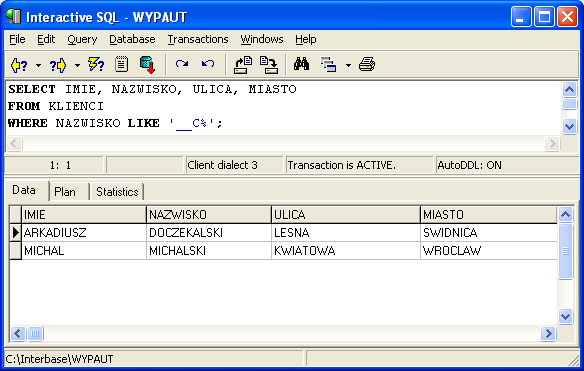Select the MICHAL first-name cell
The image size is (584, 371).
click(x=84, y=251)
